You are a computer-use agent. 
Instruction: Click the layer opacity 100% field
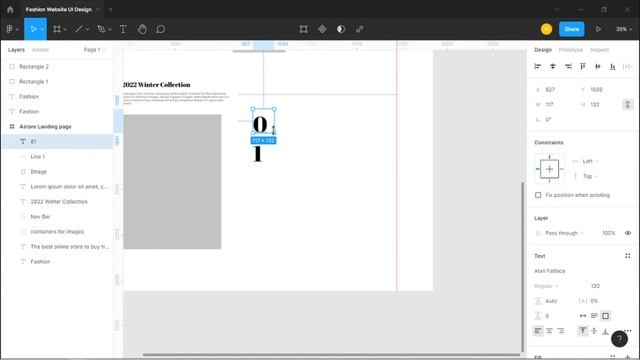click(x=608, y=233)
